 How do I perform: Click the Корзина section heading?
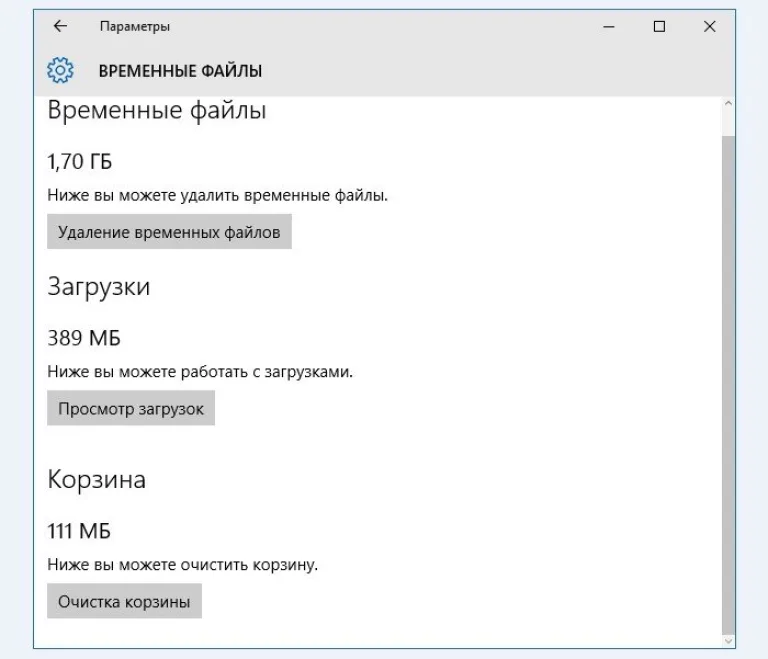tap(97, 479)
